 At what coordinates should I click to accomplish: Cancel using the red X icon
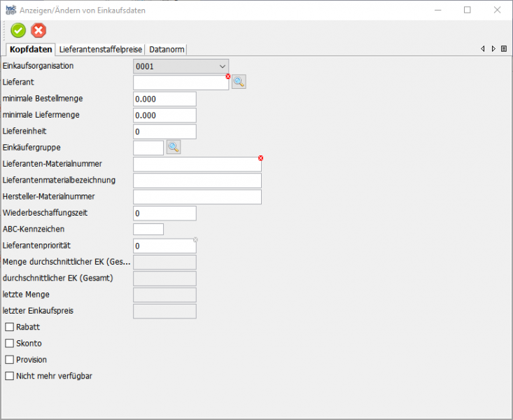(x=39, y=30)
